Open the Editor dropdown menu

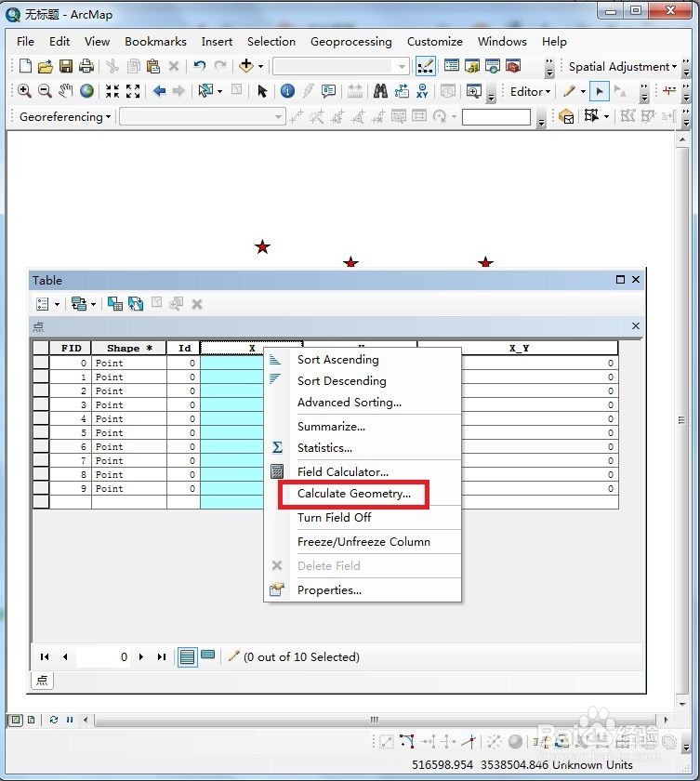(530, 92)
